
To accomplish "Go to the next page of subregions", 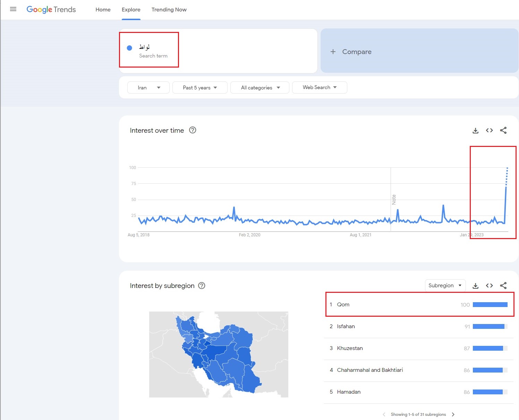I will tap(453, 414).
